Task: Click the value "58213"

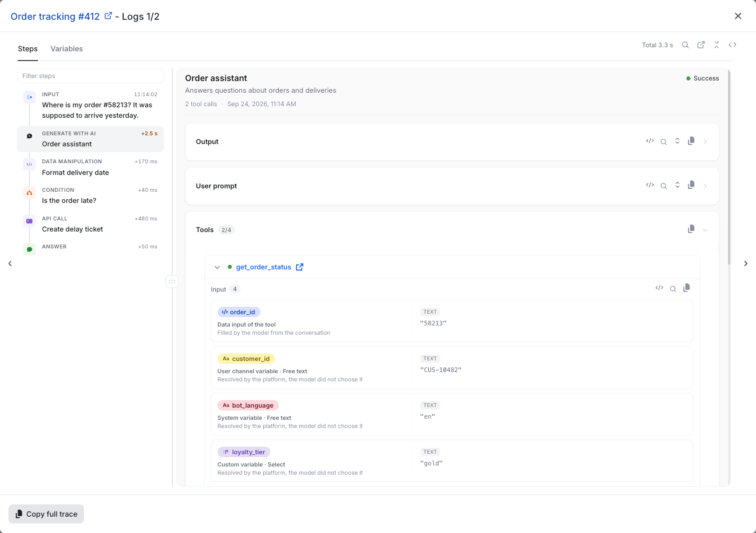Action: [433, 323]
